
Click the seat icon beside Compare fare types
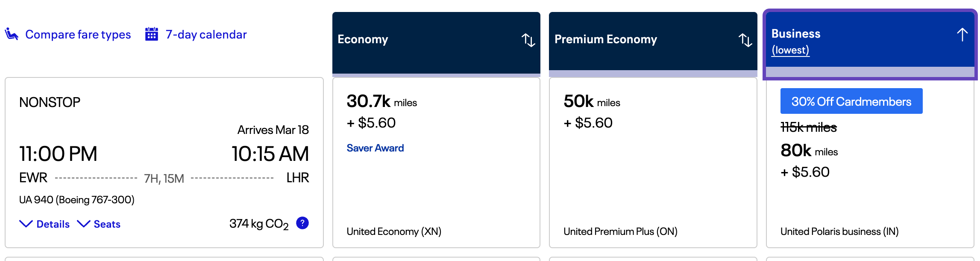12,34
